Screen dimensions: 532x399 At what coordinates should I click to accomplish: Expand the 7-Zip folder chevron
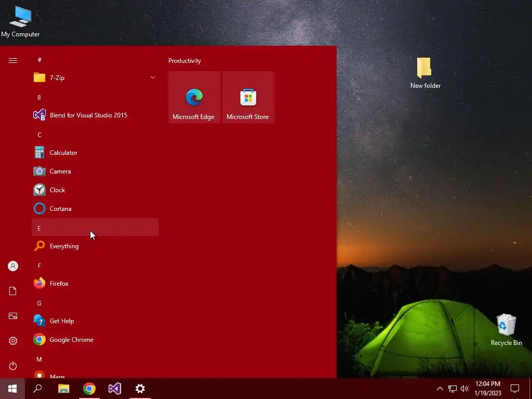153,78
